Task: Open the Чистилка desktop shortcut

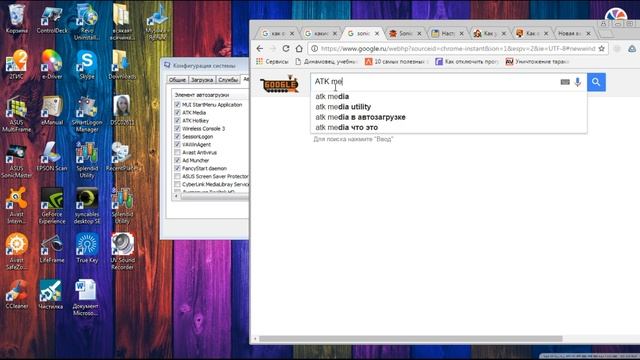Action: tap(51, 294)
